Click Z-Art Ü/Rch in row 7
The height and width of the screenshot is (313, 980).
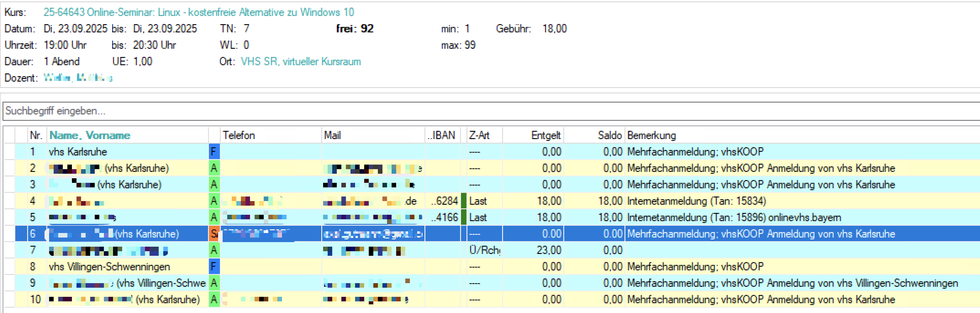[x=485, y=250]
